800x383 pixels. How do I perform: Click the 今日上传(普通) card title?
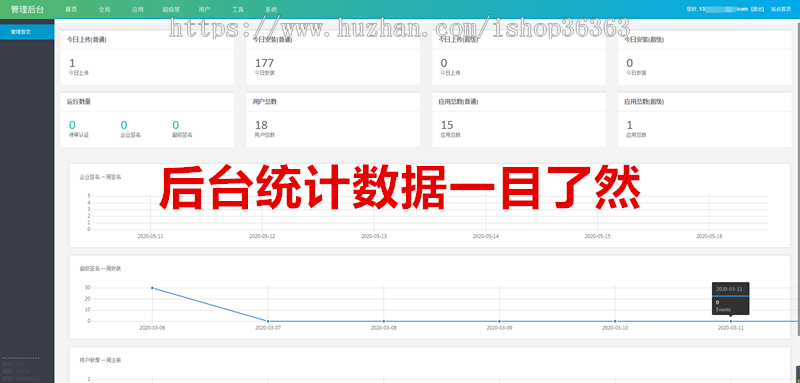point(87,39)
